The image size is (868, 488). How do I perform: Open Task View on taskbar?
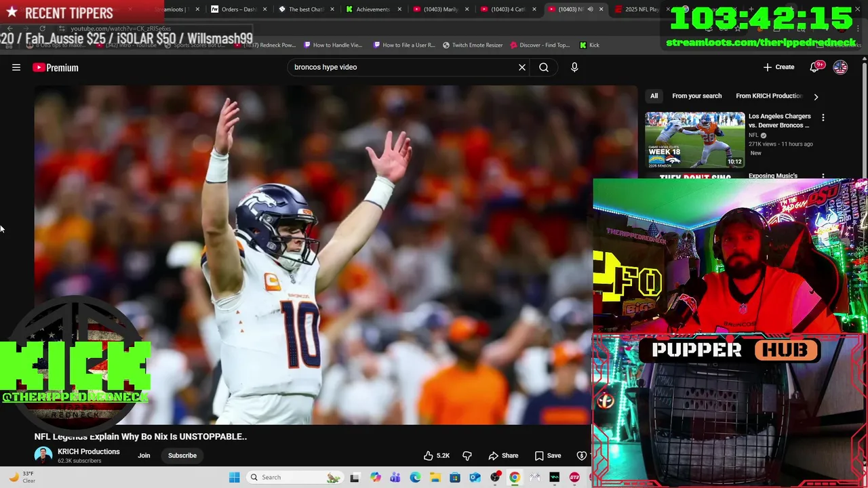tap(355, 477)
